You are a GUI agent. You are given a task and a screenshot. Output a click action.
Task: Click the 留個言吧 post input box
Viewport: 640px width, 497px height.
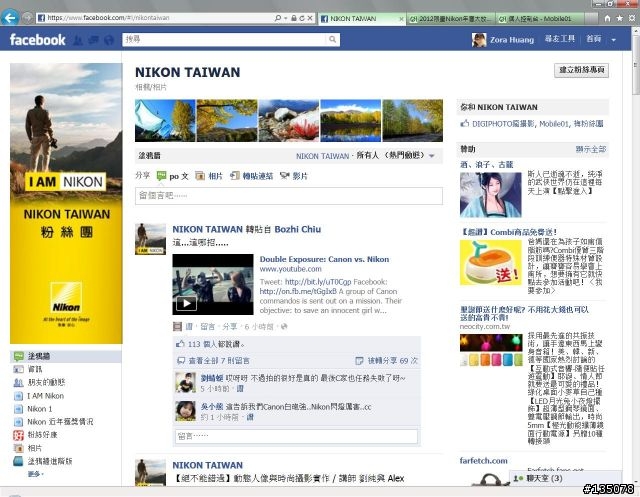pos(289,196)
